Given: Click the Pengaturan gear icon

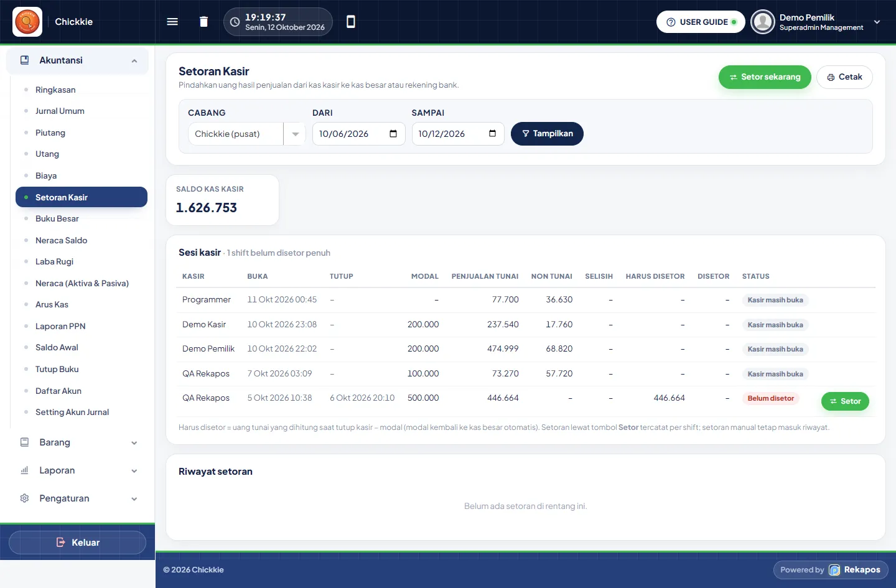Looking at the screenshot, I should [25, 498].
